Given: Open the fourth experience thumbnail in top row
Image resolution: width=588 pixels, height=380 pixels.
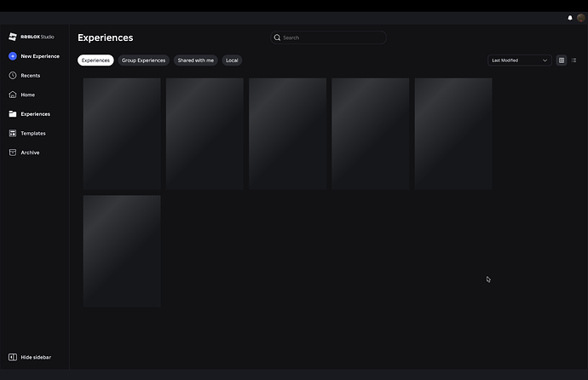Looking at the screenshot, I should tap(371, 134).
